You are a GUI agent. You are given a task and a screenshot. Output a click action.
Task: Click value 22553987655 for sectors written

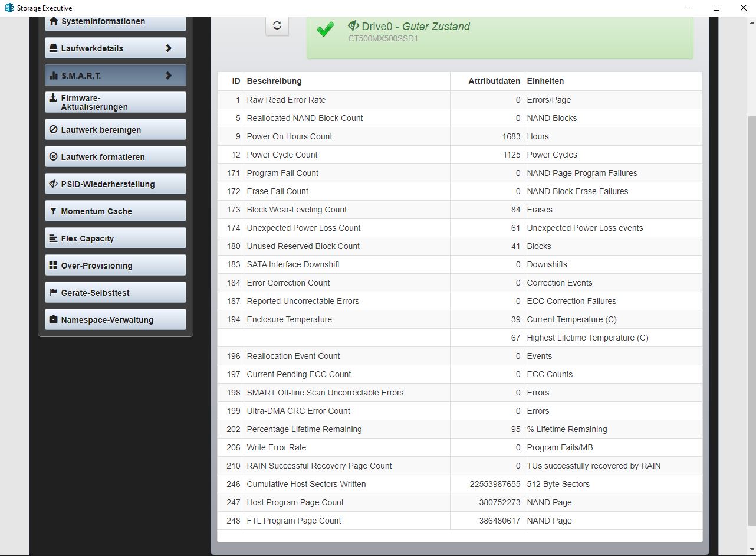pyautogui.click(x=495, y=484)
